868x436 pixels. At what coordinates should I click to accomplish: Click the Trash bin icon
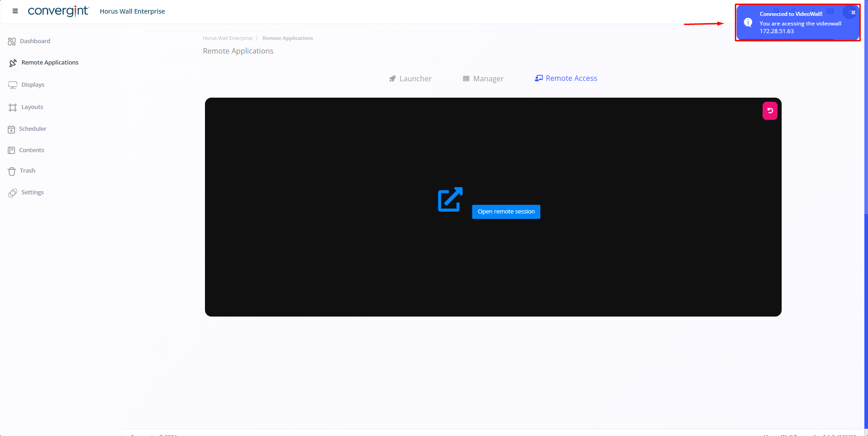[12, 171]
